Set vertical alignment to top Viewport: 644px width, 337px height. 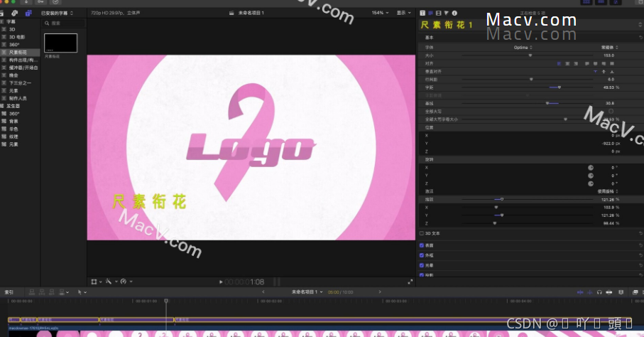coord(595,72)
